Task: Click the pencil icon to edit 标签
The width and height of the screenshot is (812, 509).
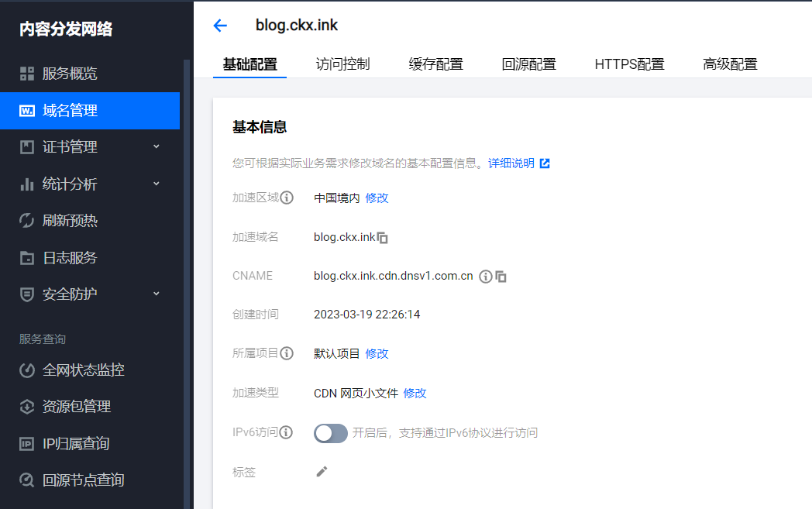Action: tap(322, 471)
